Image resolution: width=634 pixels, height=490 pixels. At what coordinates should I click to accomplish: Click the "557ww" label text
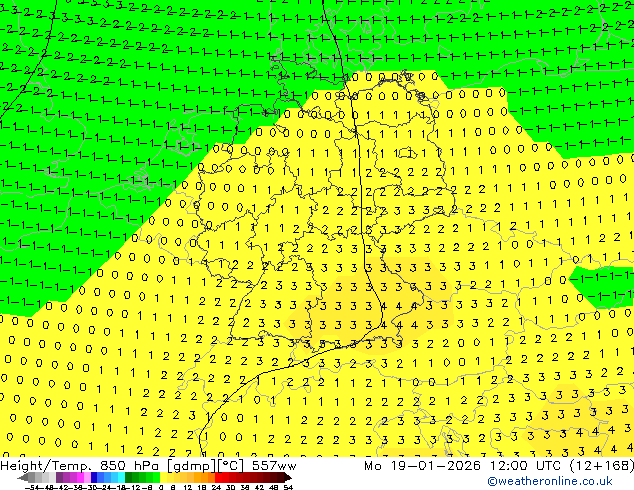tap(274, 466)
